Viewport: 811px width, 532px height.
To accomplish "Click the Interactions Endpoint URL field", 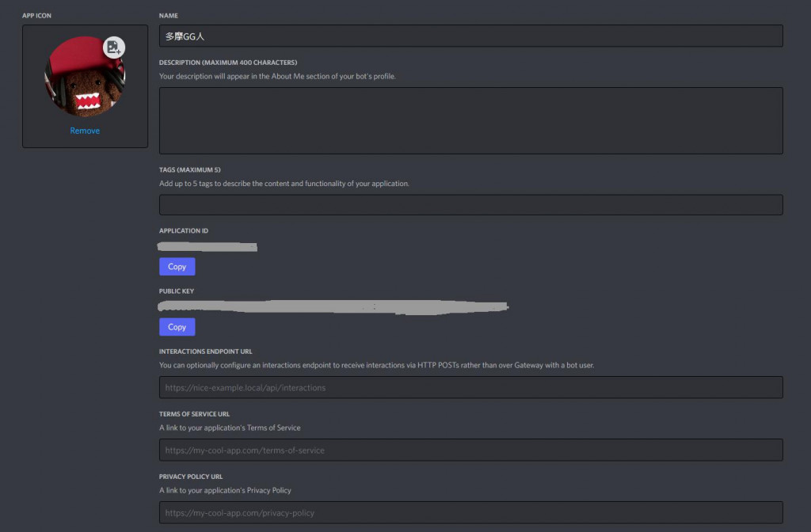I will point(470,387).
